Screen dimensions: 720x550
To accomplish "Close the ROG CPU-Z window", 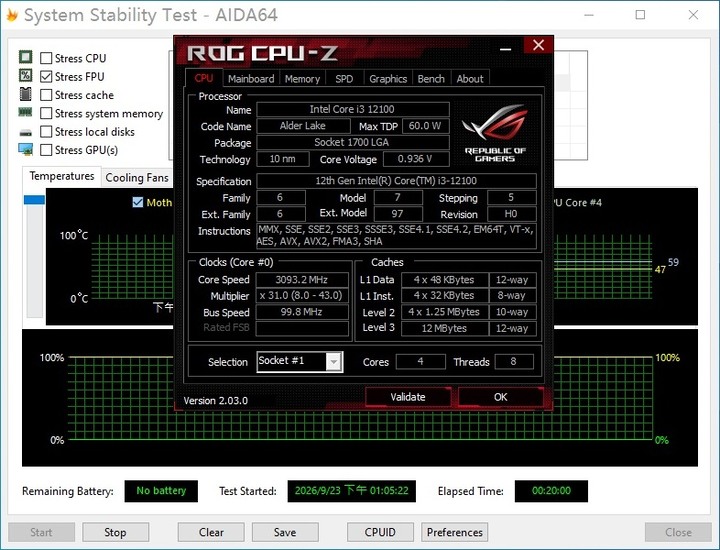I will [539, 45].
